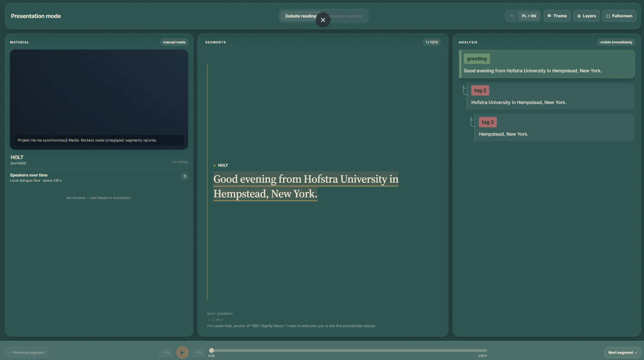Click the Speakers over time heading
The height and width of the screenshot is (360, 644).
29,175
